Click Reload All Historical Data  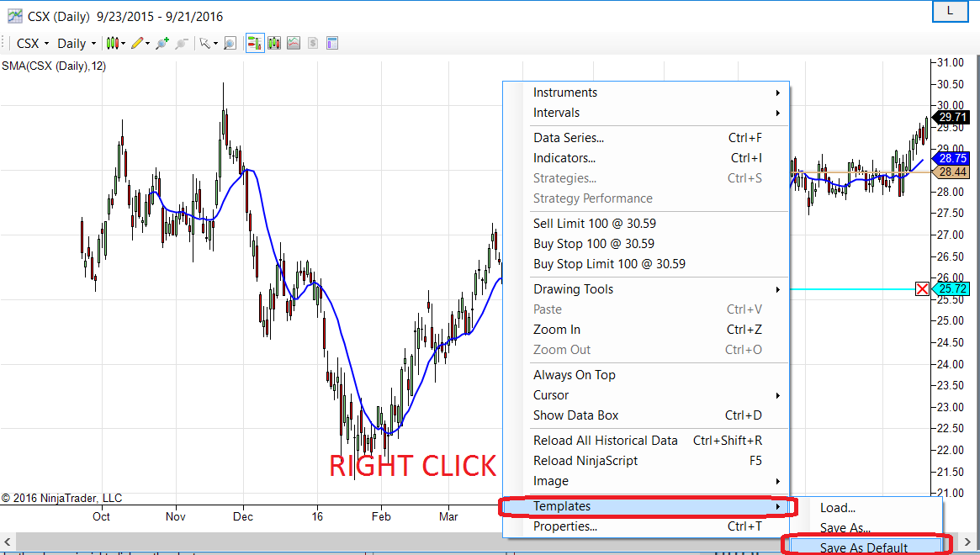point(646,441)
